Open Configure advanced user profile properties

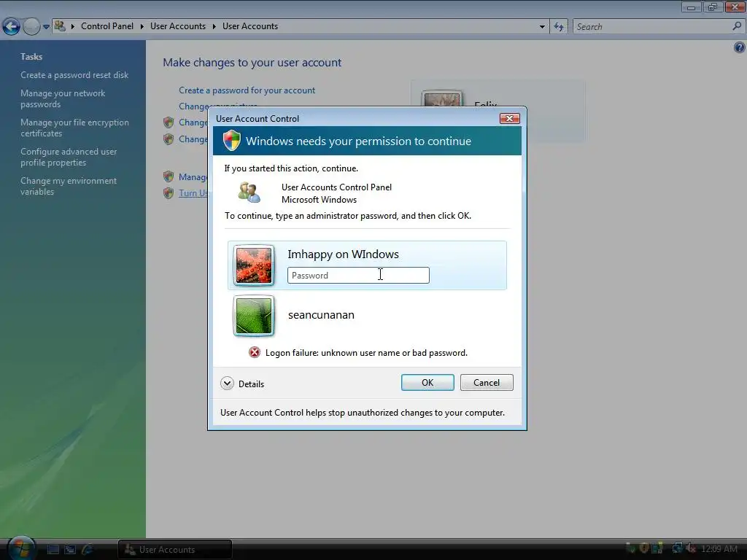click(x=69, y=157)
